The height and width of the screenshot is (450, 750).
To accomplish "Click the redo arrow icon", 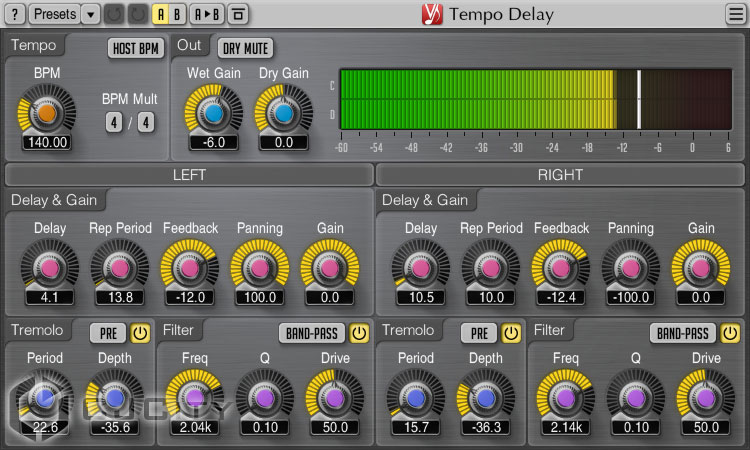I will pos(138,14).
